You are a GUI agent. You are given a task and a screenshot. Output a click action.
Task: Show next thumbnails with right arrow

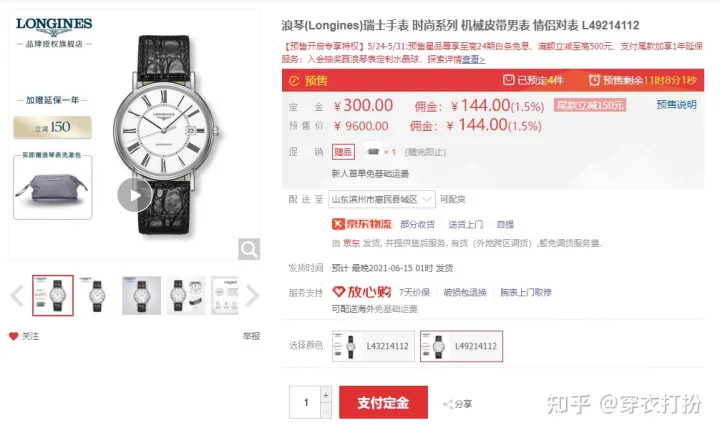(x=253, y=295)
